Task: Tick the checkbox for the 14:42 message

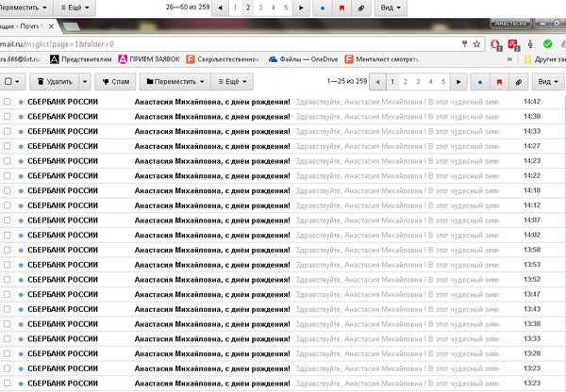Action: pos(8,102)
